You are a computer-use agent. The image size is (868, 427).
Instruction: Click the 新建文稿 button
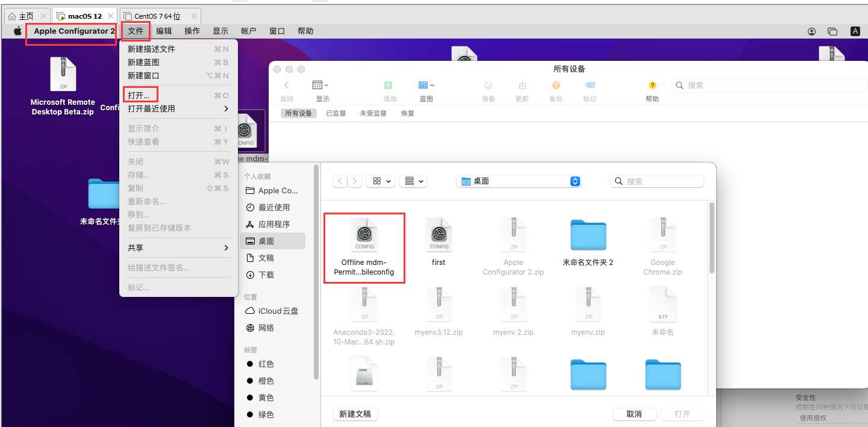coord(355,414)
